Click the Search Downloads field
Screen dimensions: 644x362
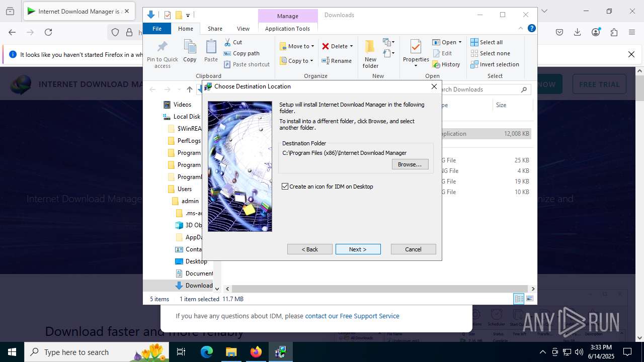pos(480,89)
